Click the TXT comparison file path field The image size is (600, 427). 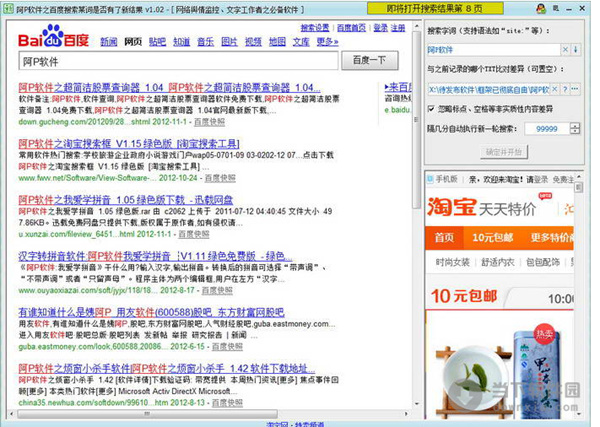pos(489,89)
